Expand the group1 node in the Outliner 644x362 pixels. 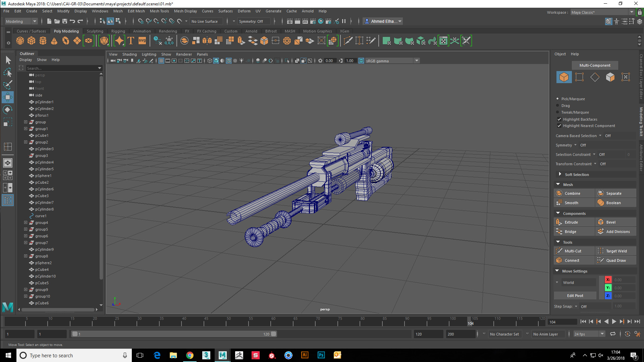coord(25,129)
